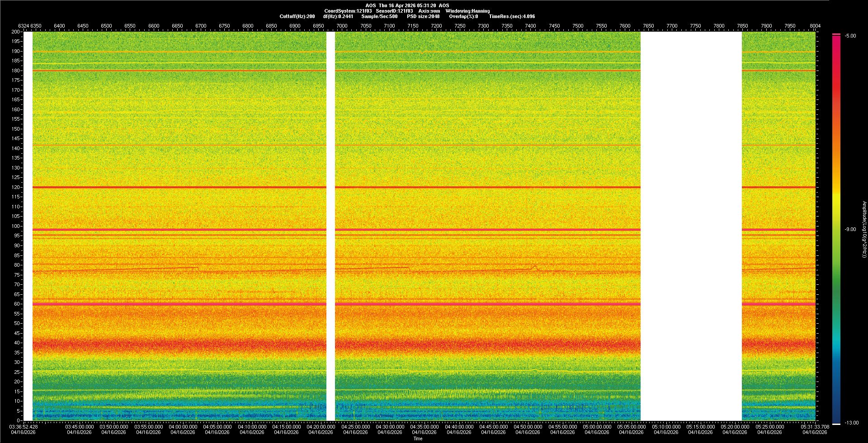Click the 05:00:00.000 time axis label
This screenshot has width=868, height=443.
pos(597,427)
